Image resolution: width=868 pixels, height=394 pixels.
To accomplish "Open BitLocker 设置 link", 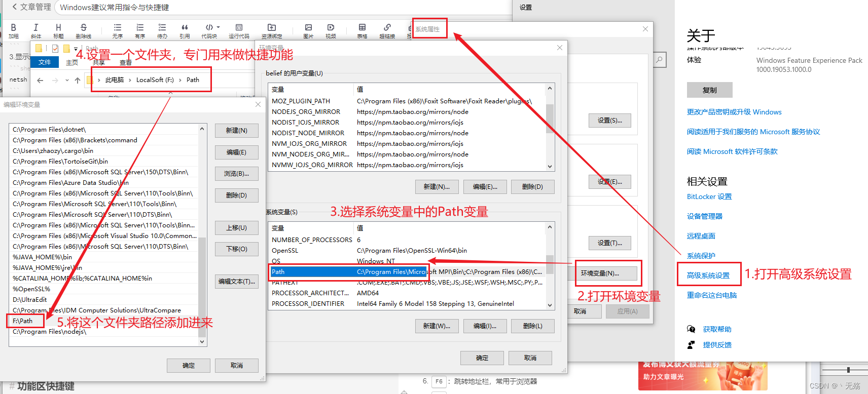I will 709,196.
